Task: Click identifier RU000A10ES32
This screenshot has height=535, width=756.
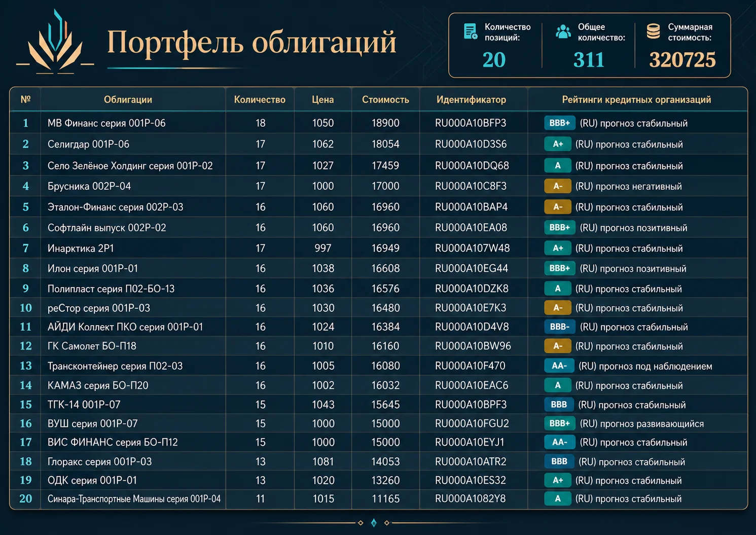Action: pos(471,480)
